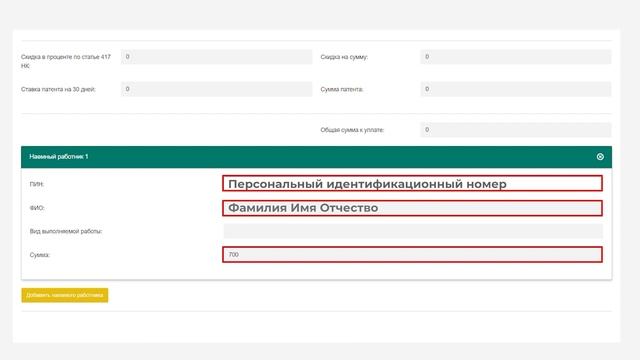
Task: Click the Ставка патента на 30 дней field
Action: [x=216, y=89]
